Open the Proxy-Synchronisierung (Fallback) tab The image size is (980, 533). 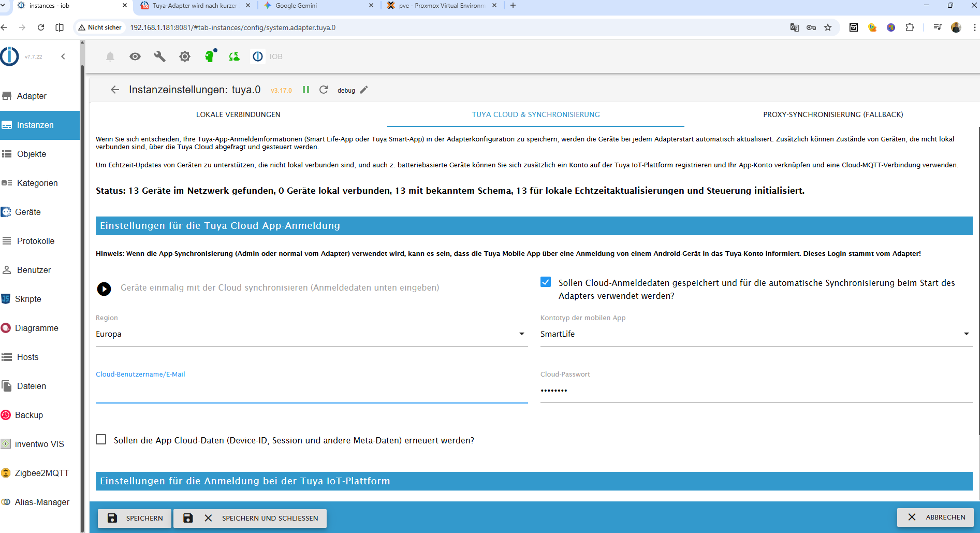coord(833,114)
